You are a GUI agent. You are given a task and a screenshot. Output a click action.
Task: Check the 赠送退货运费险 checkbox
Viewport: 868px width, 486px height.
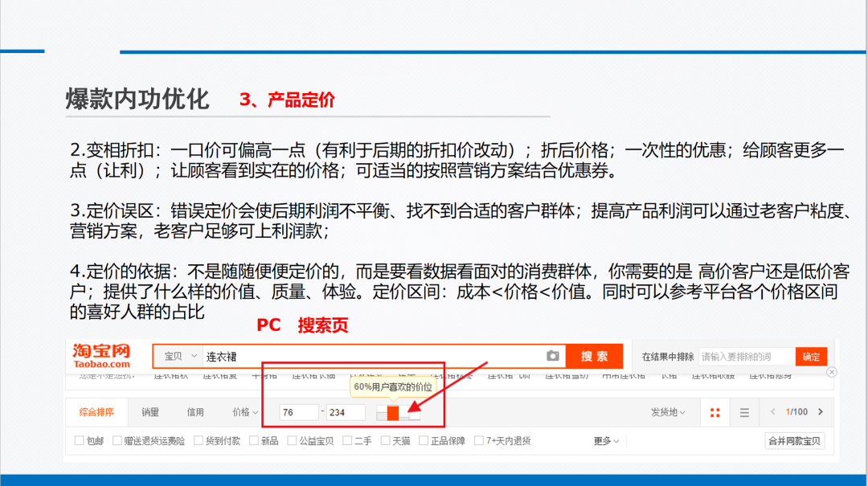tap(117, 440)
